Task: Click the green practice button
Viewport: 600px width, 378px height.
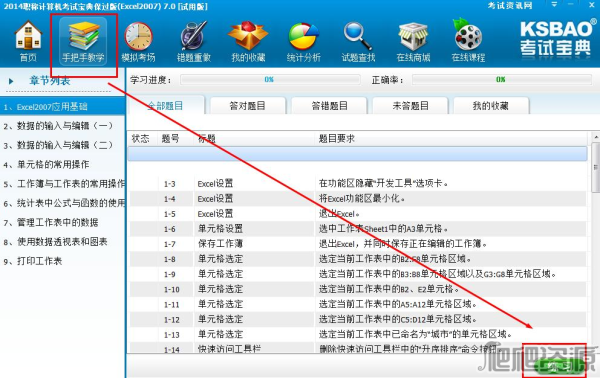Action: (559, 368)
